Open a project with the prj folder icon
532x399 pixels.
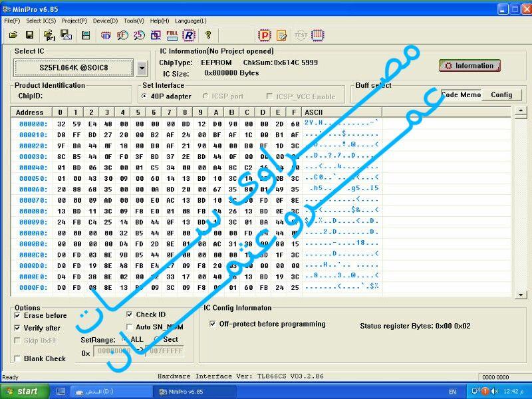coord(49,35)
